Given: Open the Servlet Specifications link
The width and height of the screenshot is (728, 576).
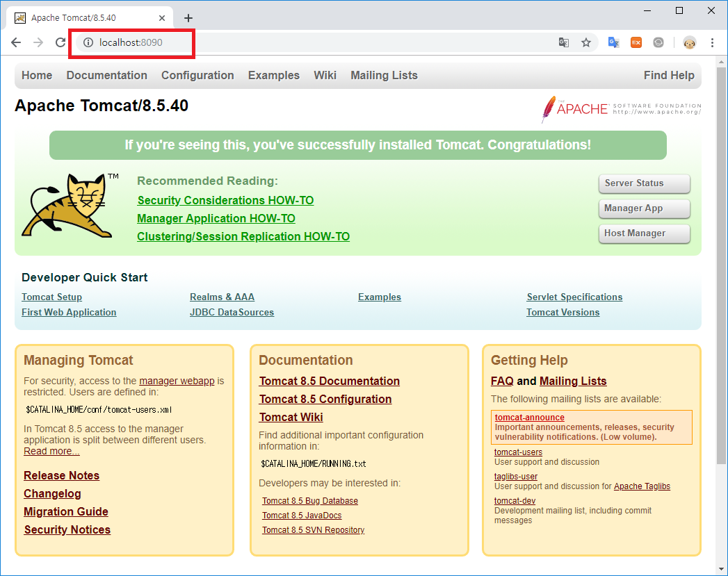Looking at the screenshot, I should [574, 297].
